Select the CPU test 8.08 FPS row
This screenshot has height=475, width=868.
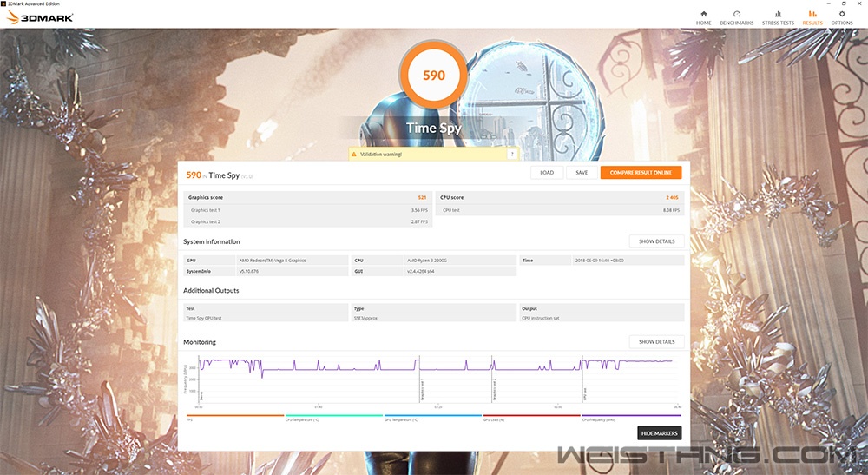click(x=560, y=210)
